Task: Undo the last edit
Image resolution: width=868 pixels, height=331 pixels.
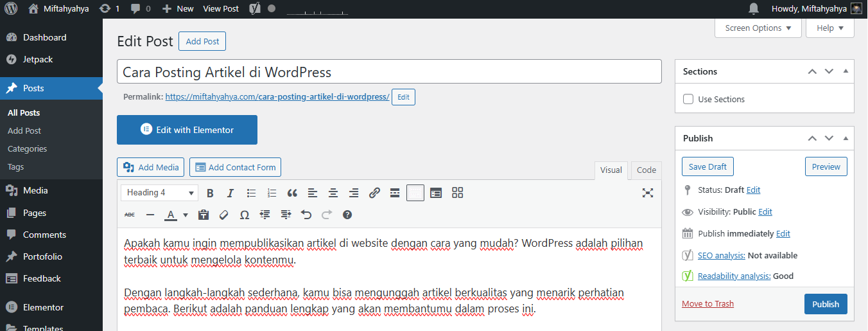Action: pos(306,215)
